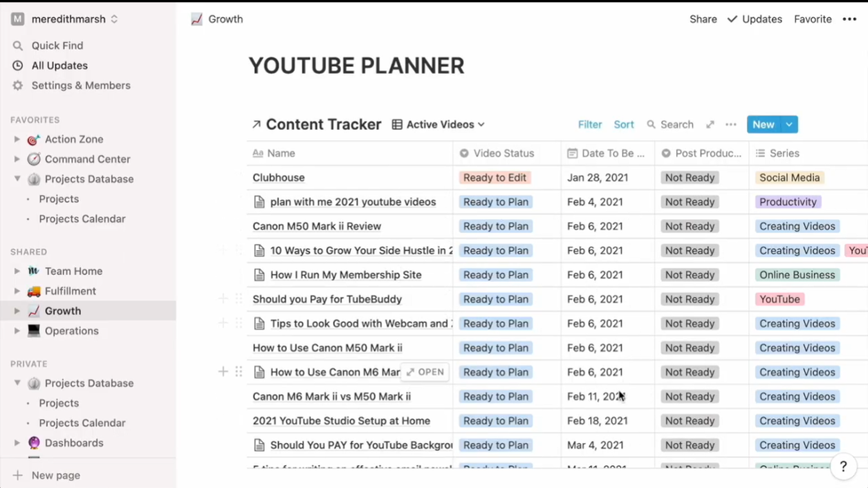Click the Command Center compass icon

pos(34,159)
